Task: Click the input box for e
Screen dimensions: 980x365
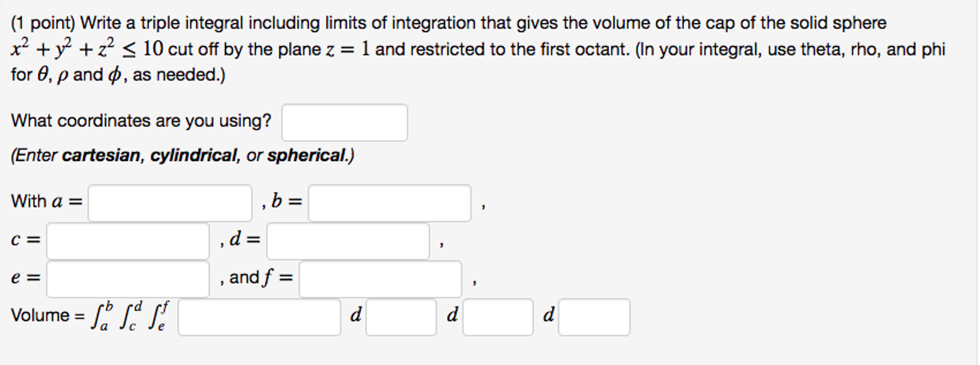Action: tap(127, 279)
